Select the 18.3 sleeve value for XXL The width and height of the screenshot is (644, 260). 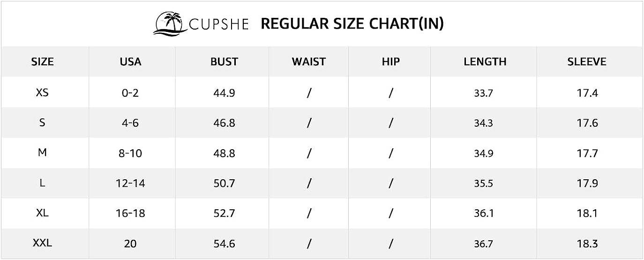pos(587,244)
